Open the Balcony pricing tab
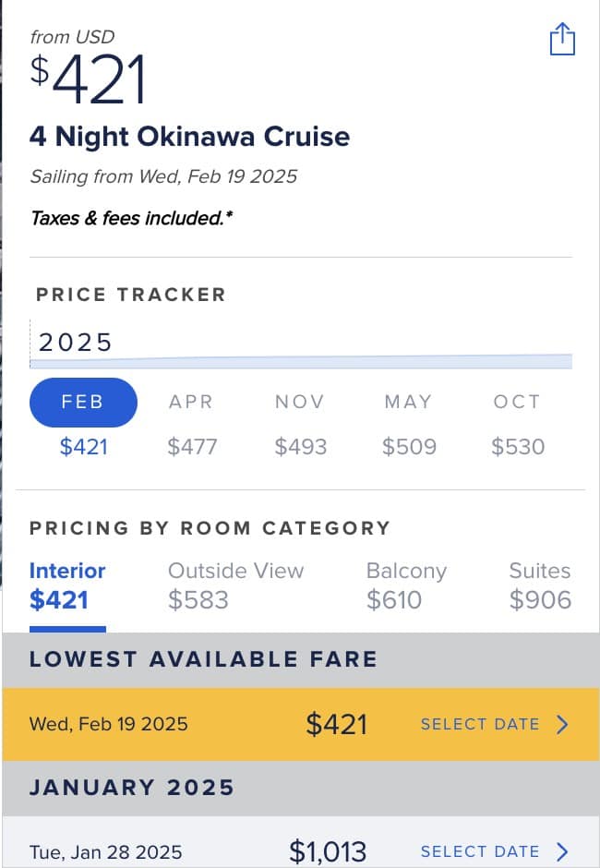 (x=406, y=585)
